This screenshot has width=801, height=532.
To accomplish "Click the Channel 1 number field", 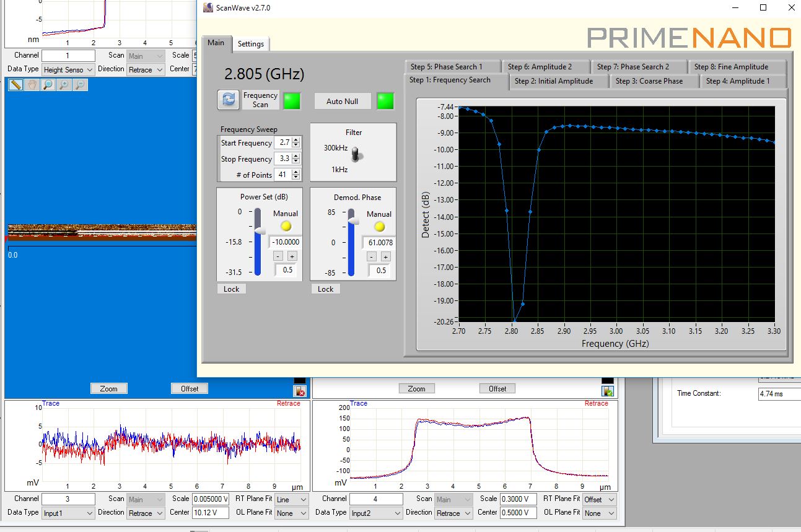I will 68,56.
